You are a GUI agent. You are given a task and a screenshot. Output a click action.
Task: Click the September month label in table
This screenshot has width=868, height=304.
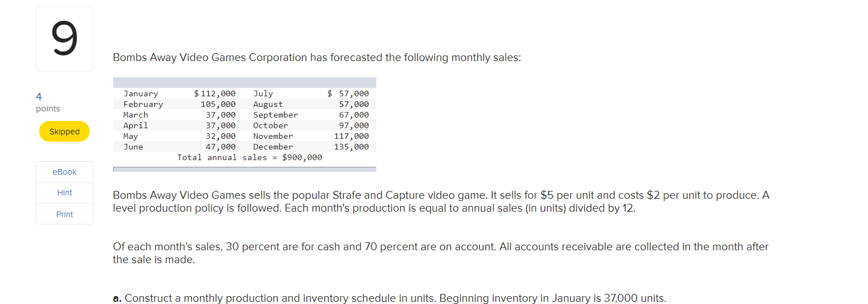pos(276,115)
